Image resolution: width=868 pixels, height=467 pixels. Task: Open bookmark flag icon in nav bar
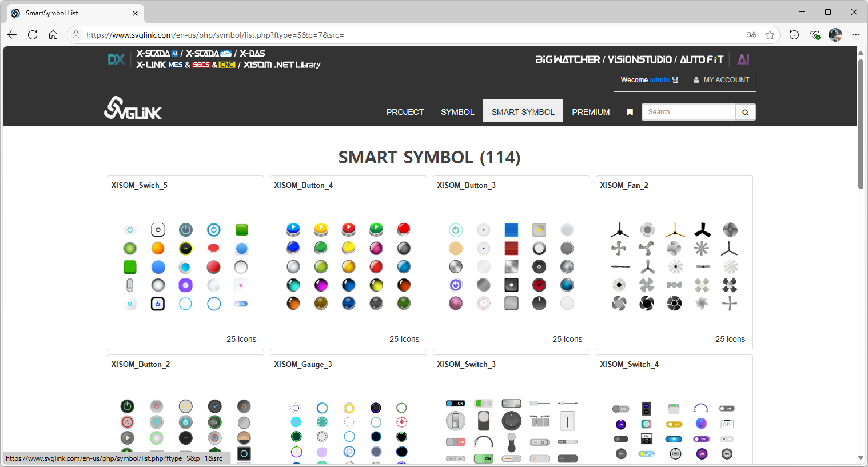(x=630, y=112)
